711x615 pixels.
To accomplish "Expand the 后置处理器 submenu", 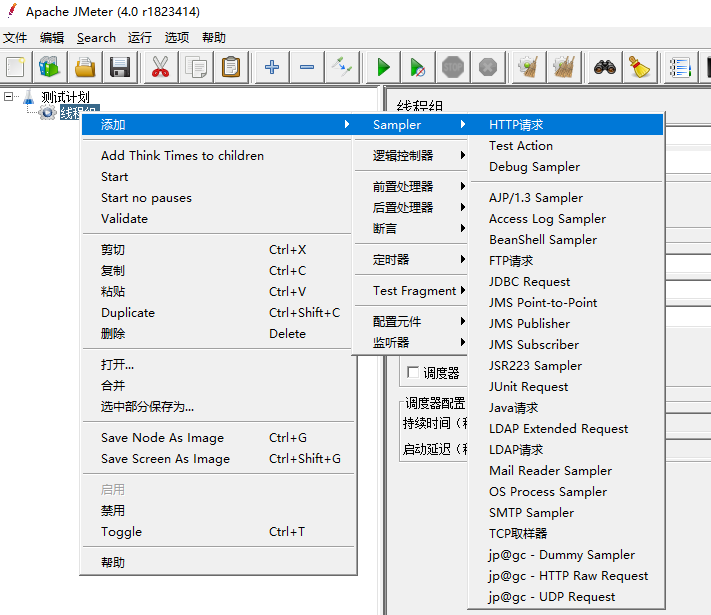I will coord(411,207).
